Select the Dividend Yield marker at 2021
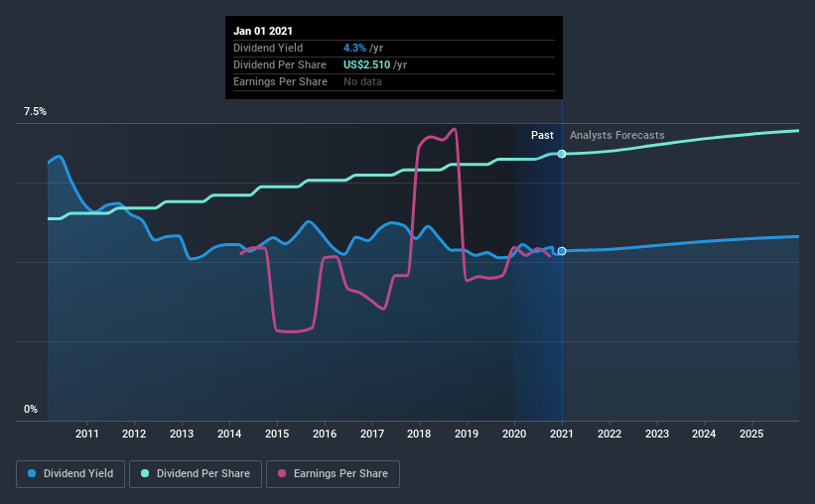815x504 pixels. pyautogui.click(x=562, y=251)
